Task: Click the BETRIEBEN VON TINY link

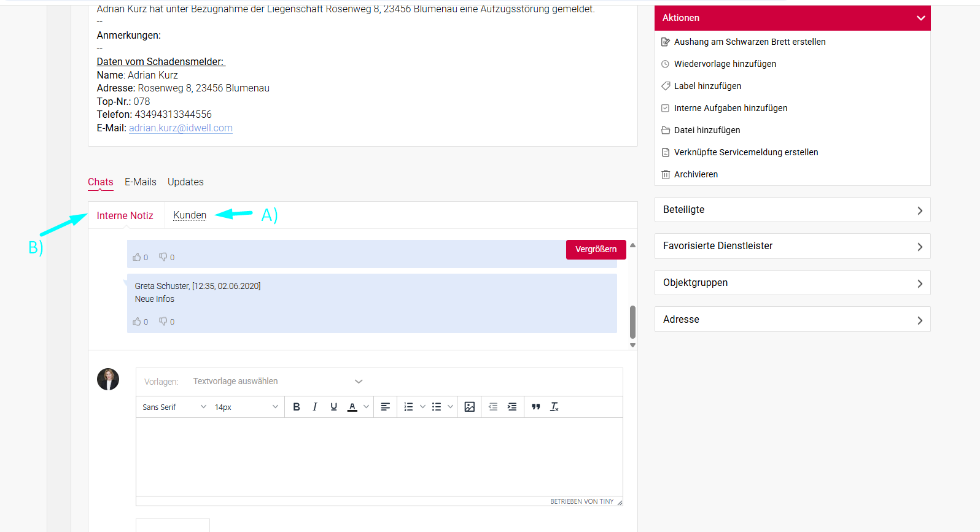Action: tap(581, 501)
